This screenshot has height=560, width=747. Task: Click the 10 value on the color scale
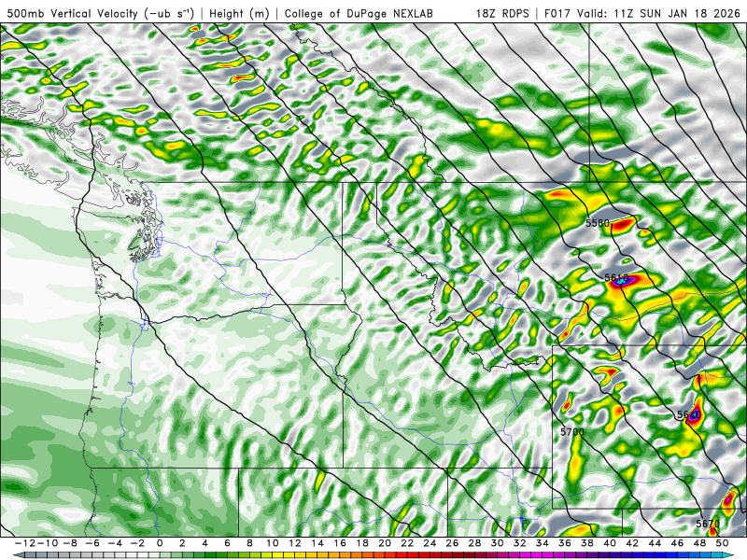pyautogui.click(x=272, y=543)
